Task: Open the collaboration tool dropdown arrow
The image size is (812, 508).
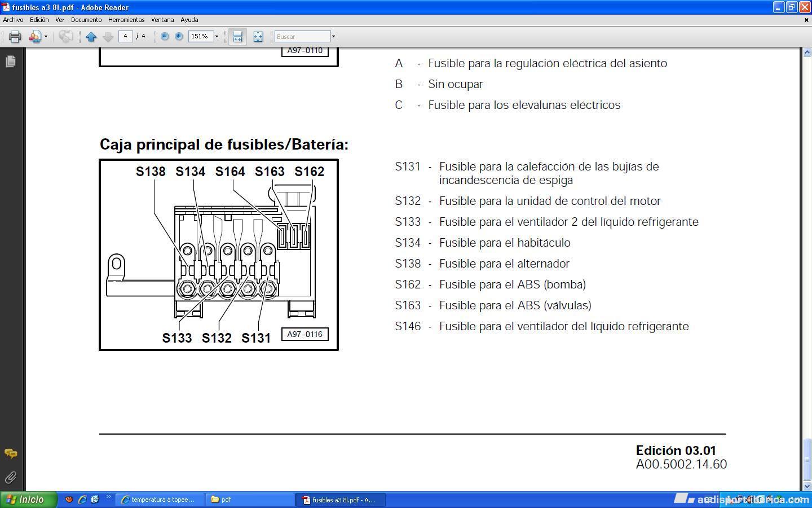Action: coord(46,37)
